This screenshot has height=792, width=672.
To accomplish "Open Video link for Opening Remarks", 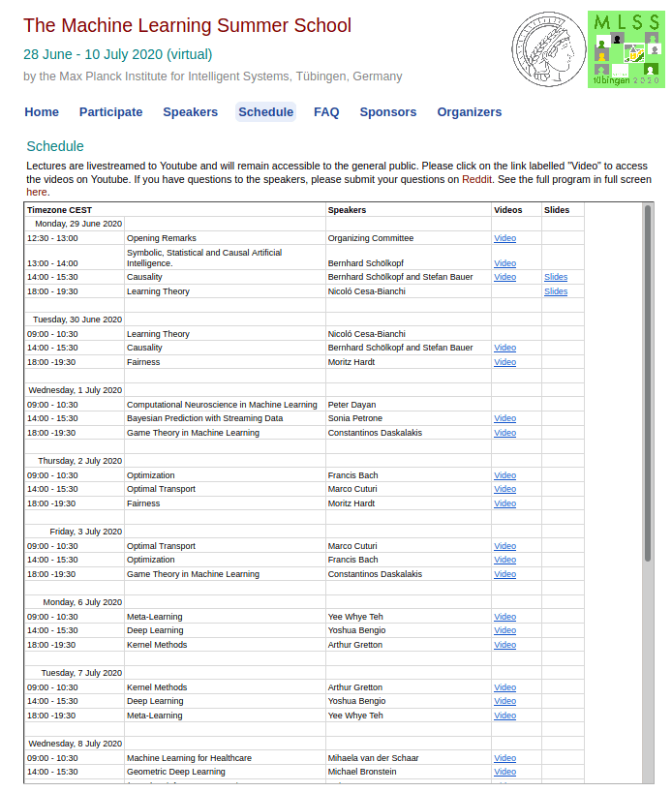I will (504, 238).
